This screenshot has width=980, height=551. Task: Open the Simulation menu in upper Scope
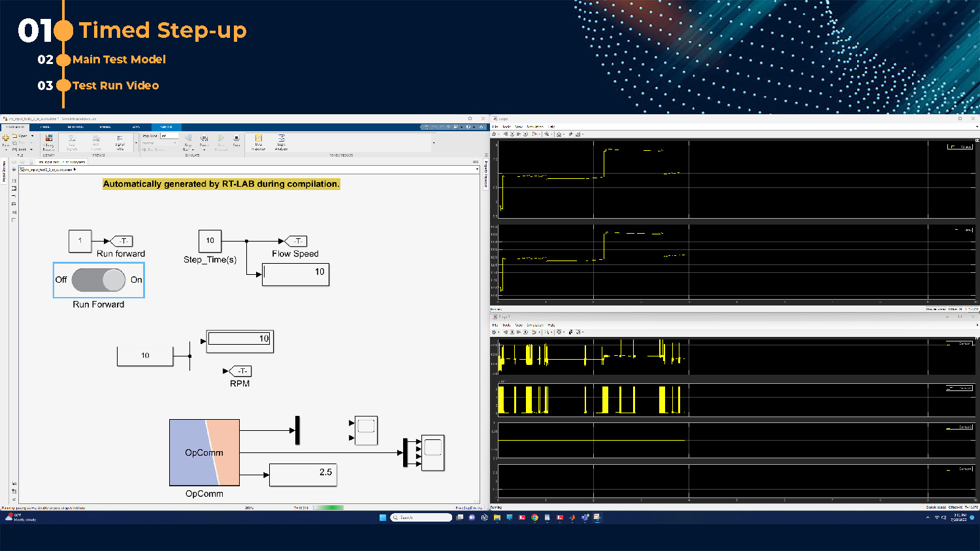coord(535,127)
